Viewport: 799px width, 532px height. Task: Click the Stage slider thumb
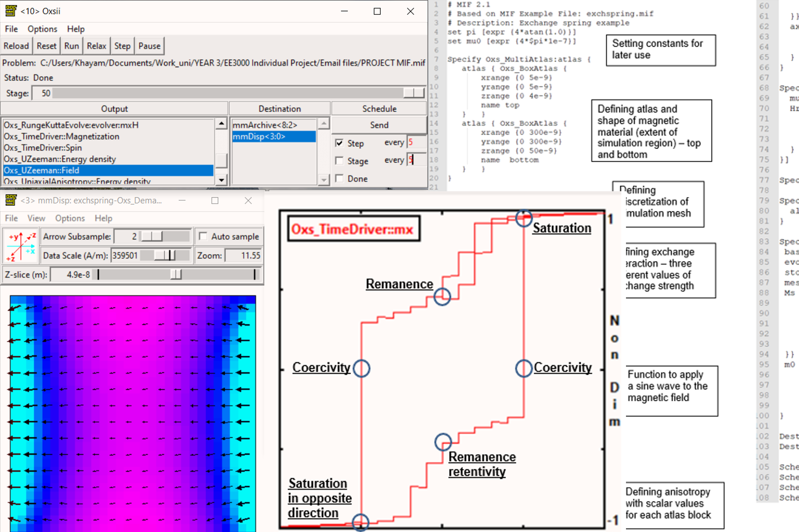pos(413,93)
